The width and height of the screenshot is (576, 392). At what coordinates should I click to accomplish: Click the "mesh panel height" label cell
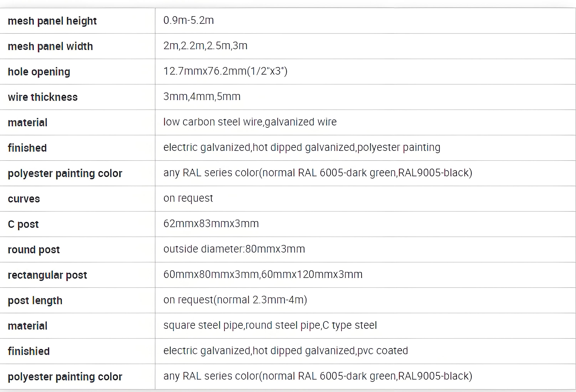coord(52,21)
